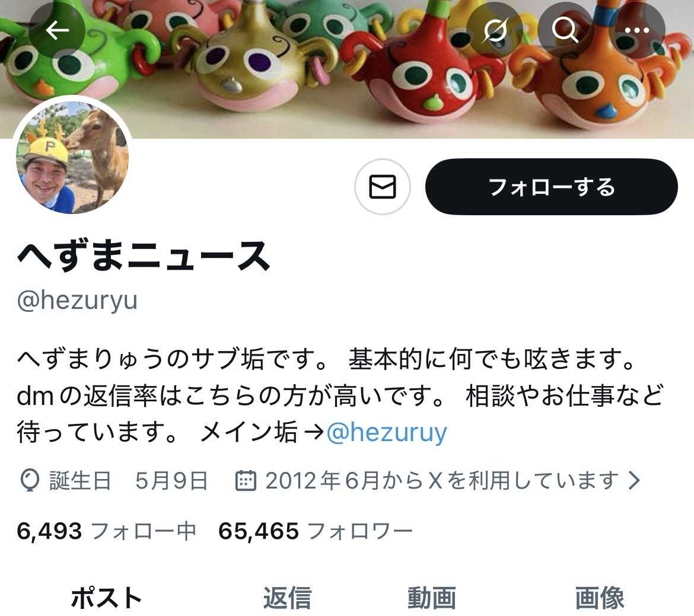This screenshot has height=616, width=694.
Task: Switch to the ポスト tab
Action: pos(106,598)
